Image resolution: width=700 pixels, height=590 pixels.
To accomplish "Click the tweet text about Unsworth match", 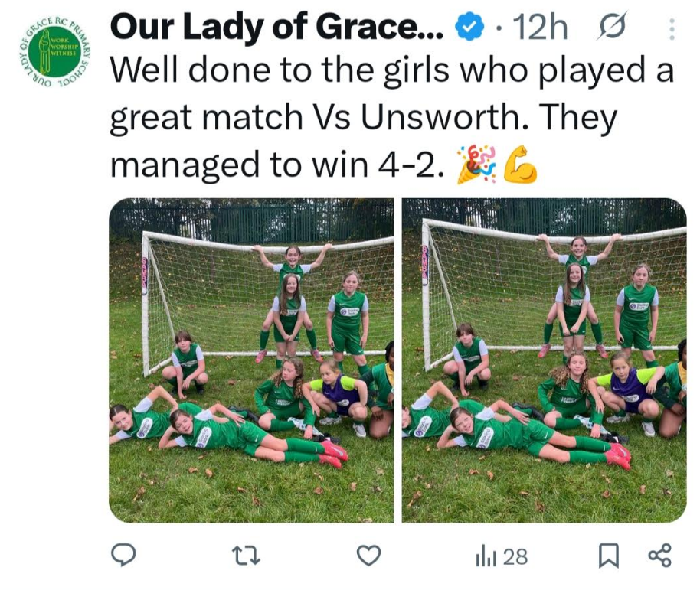I will click(391, 117).
